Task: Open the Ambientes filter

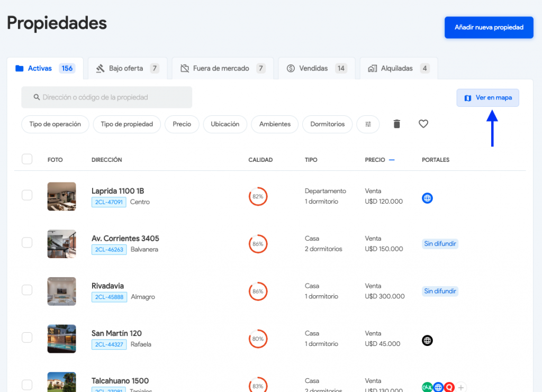Action: pyautogui.click(x=275, y=124)
